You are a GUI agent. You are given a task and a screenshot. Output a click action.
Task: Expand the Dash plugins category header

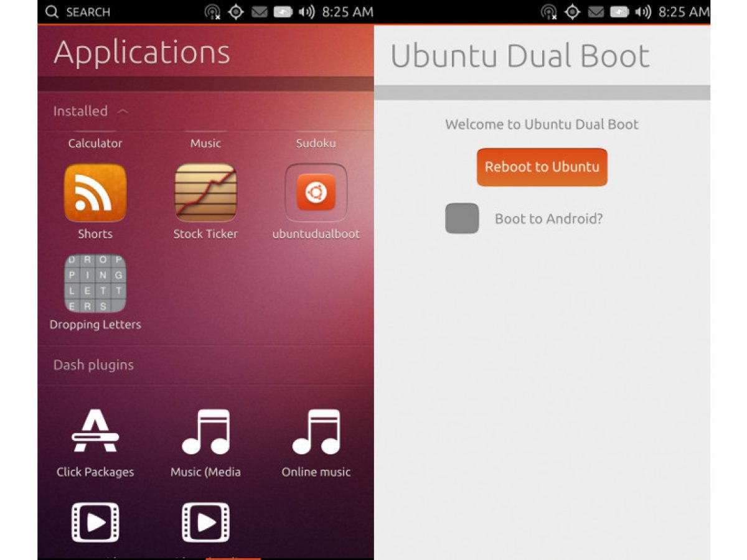point(93,365)
